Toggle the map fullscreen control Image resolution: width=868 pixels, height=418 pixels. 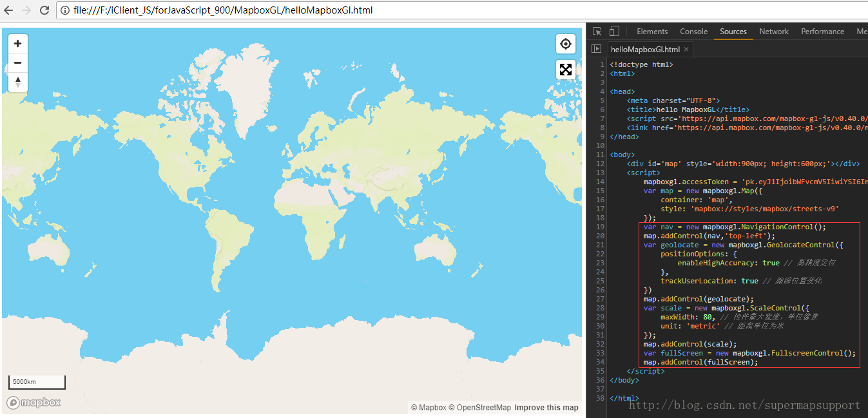(x=566, y=70)
